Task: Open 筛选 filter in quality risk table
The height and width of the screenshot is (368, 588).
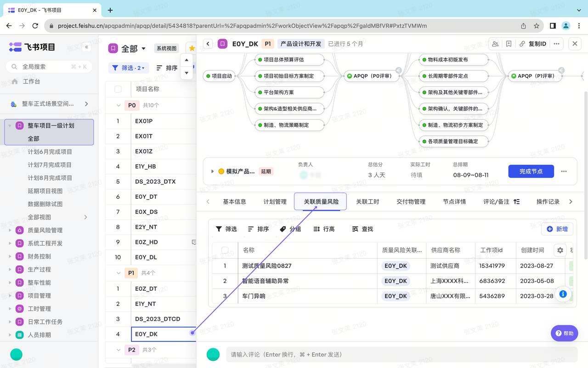Action: (226, 229)
